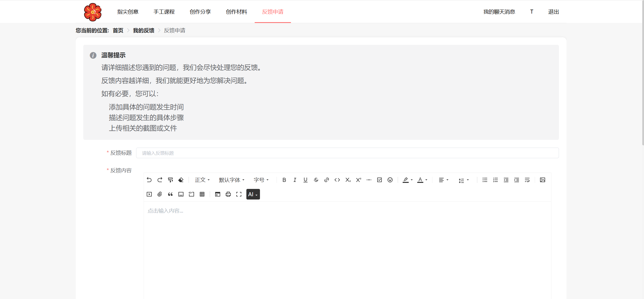Insert a video with the play icon
Screen dimensions: 644x299
tap(149, 194)
